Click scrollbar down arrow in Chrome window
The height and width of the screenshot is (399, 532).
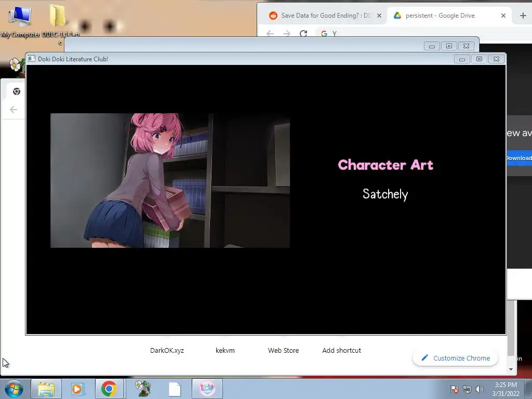511,369
